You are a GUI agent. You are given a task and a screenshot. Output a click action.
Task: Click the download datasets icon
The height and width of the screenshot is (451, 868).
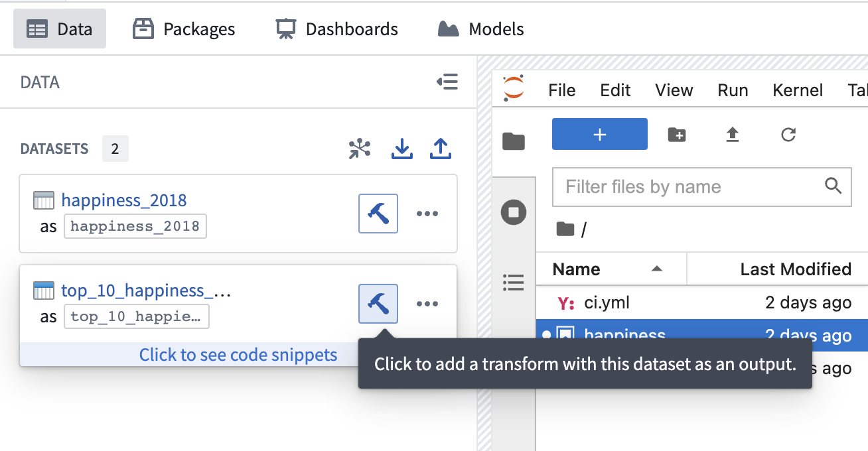tap(401, 149)
